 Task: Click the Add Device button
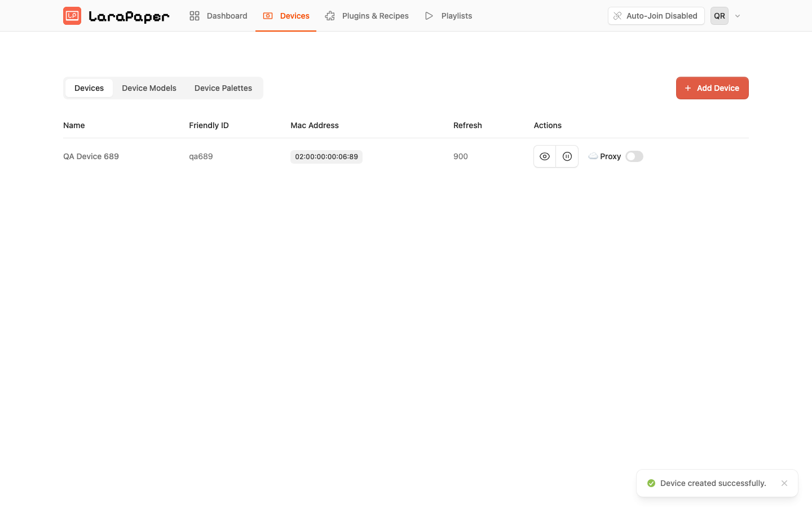[712, 88]
